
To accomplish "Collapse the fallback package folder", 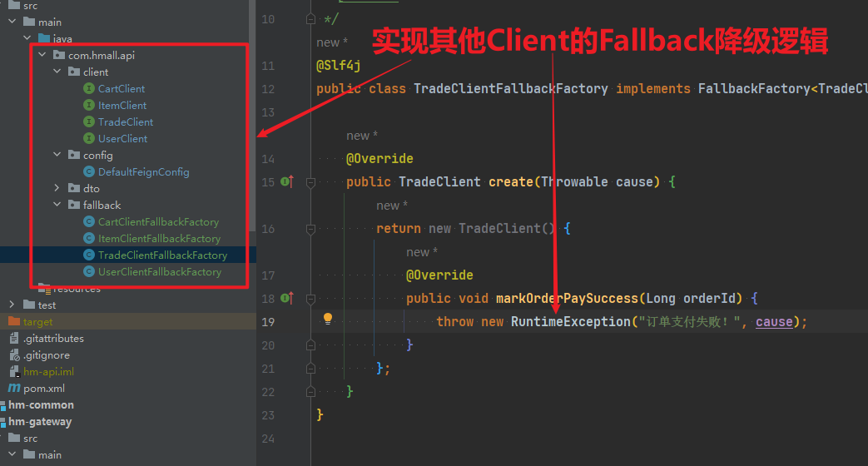I will coord(57,206).
